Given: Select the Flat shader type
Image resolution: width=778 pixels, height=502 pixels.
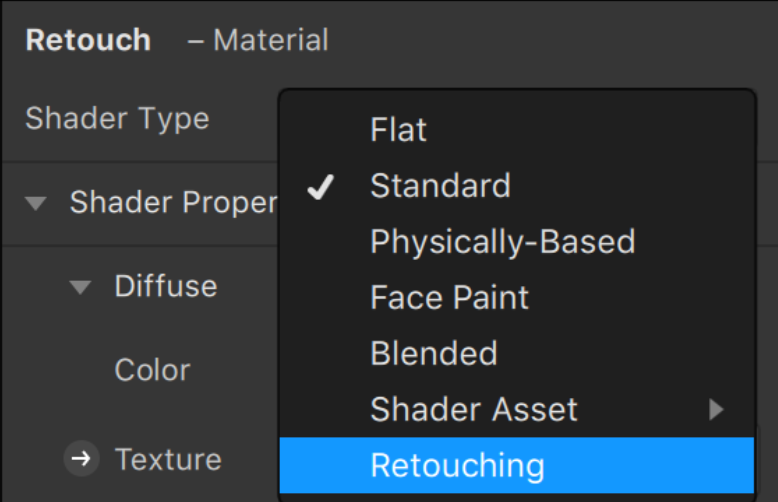Looking at the screenshot, I should pos(517,130).
